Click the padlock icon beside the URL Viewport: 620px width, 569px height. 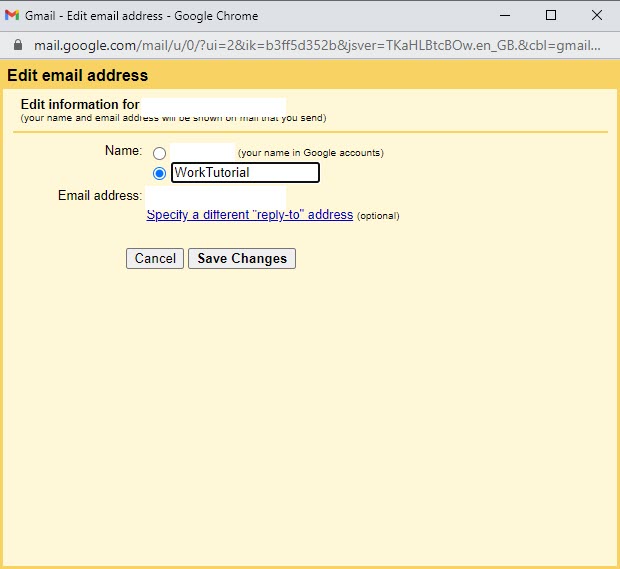[x=17, y=46]
